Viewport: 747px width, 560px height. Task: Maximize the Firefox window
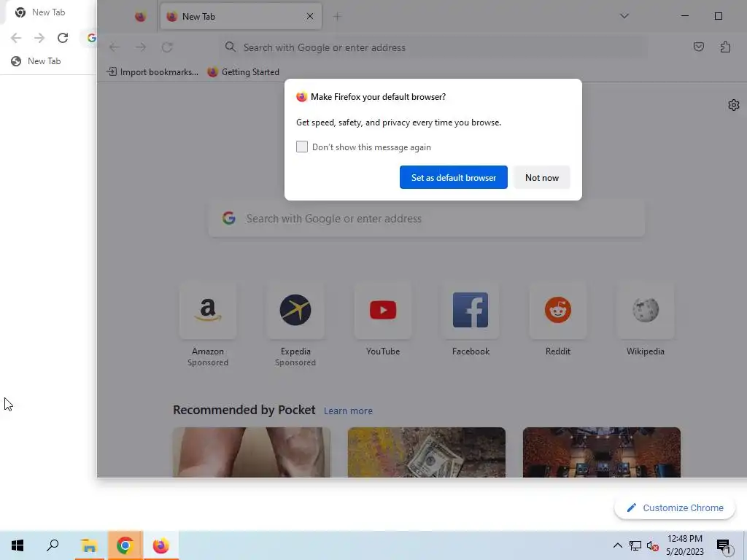tap(719, 16)
